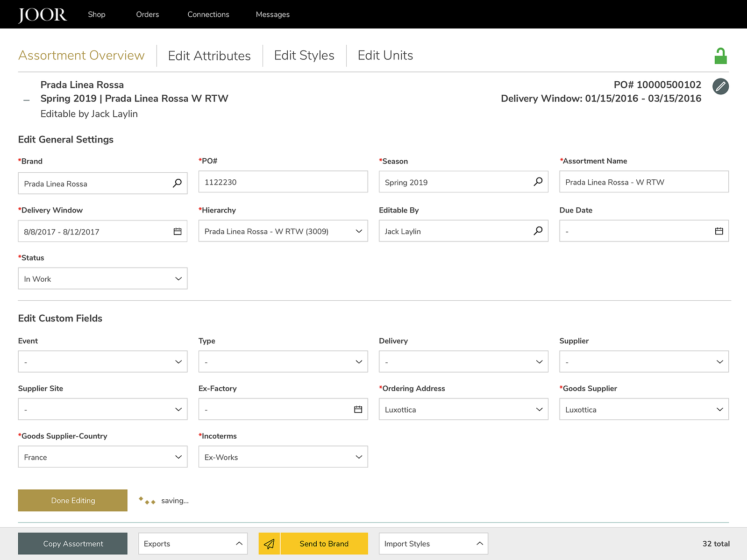Expand the Ordering Address dropdown

click(x=463, y=409)
